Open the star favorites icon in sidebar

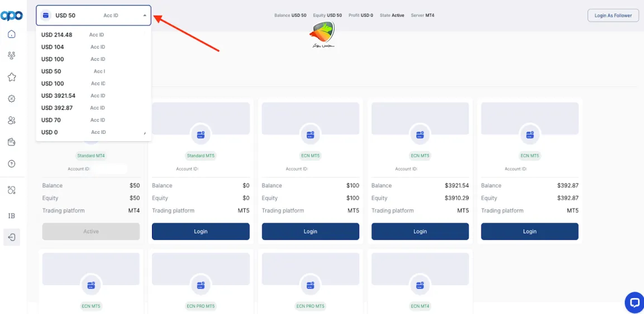click(12, 77)
